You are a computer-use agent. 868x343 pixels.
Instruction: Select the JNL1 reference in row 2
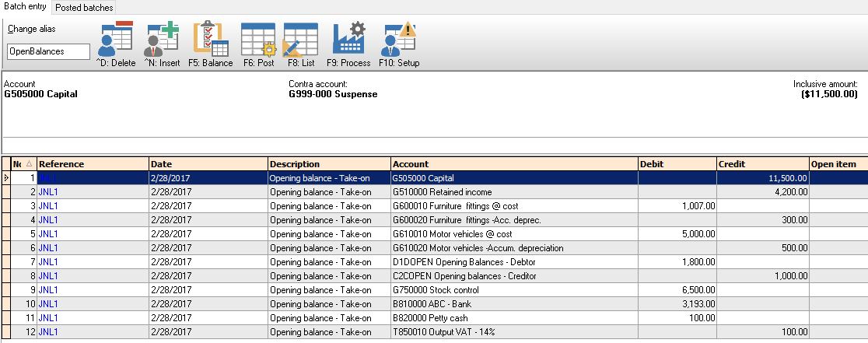[x=48, y=192]
